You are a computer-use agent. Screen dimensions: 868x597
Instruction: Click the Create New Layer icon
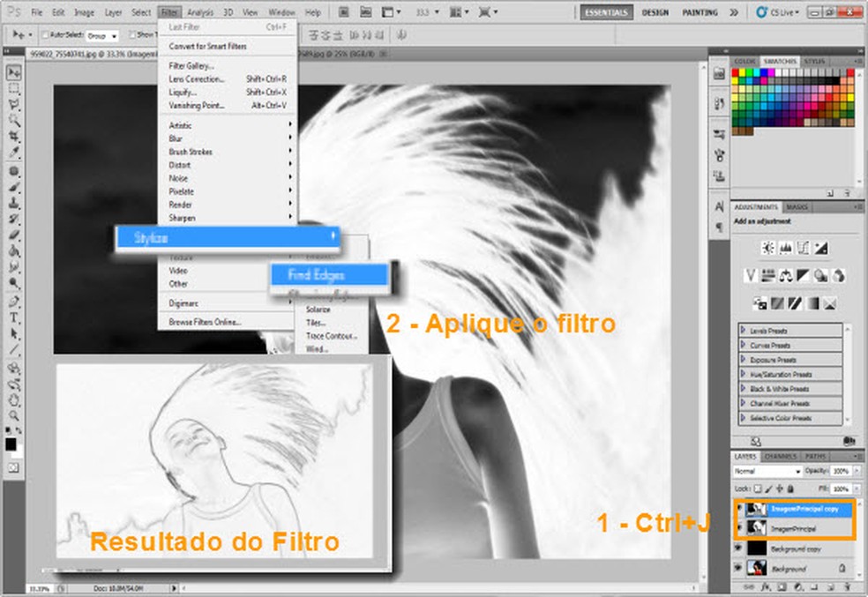pyautogui.click(x=830, y=586)
